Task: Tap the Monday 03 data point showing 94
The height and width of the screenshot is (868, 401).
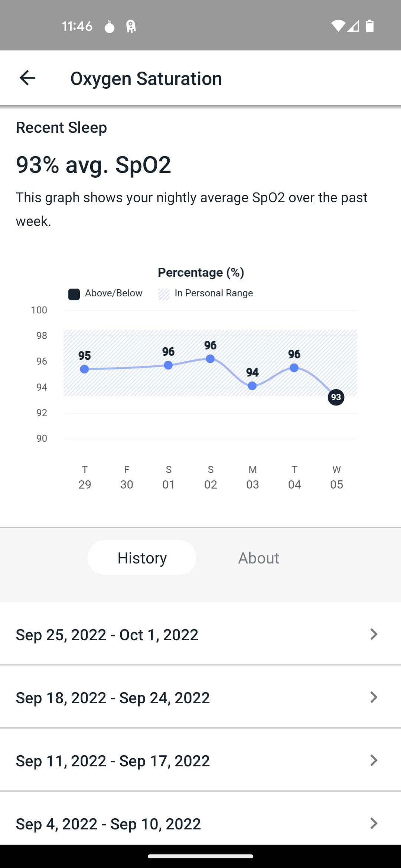Action: click(252, 386)
